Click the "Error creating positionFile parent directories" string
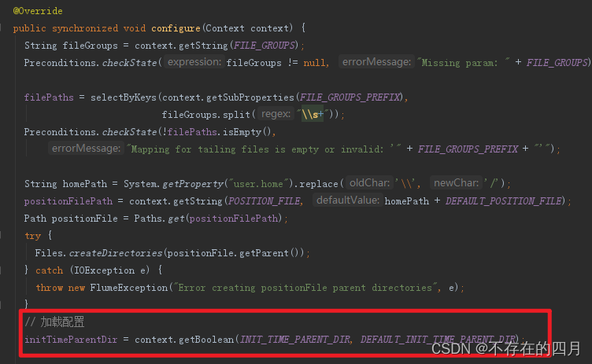Screen dimensions: 592x364 tap(305, 288)
